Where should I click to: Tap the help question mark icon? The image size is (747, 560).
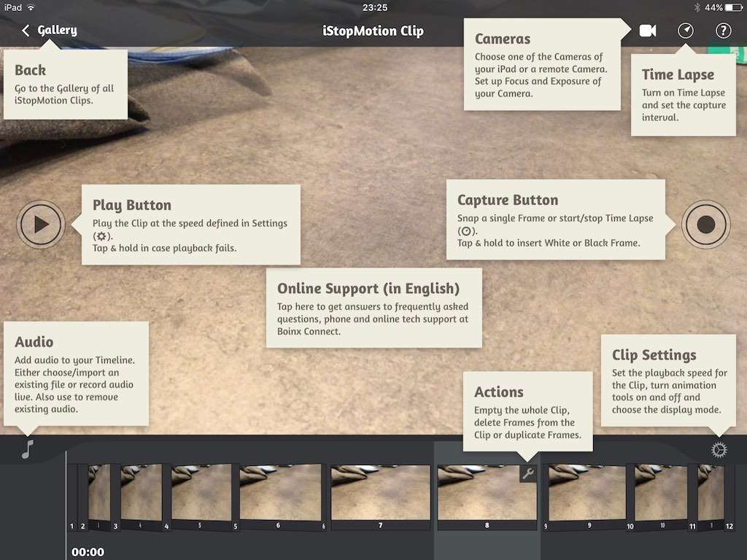(723, 31)
